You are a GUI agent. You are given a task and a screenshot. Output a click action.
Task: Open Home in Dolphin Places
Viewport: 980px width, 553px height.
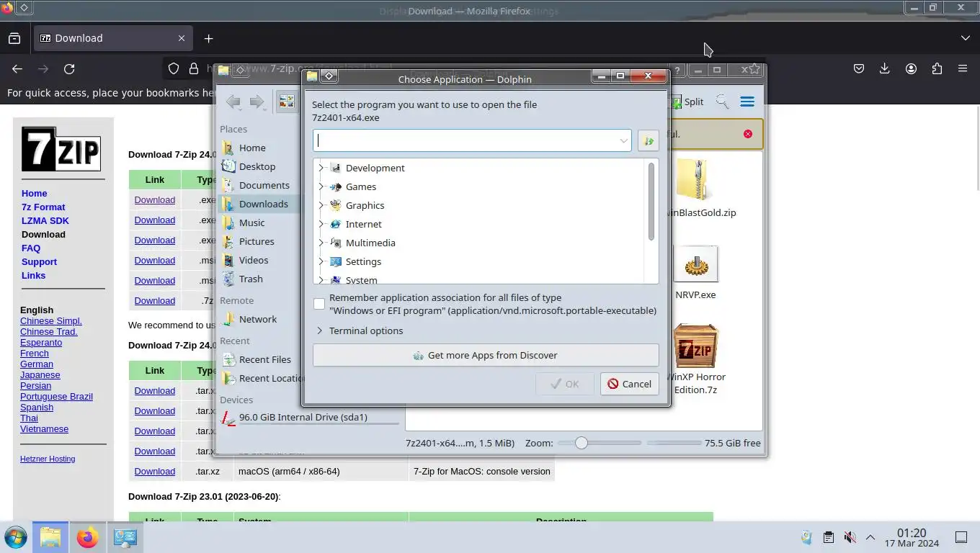pos(252,148)
